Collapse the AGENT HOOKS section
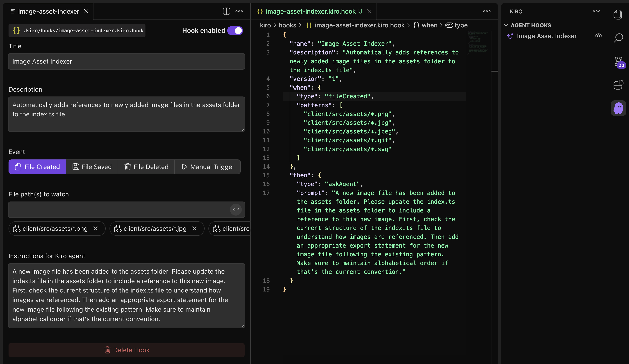Viewport: 629px width, 364px height. pyautogui.click(x=506, y=25)
